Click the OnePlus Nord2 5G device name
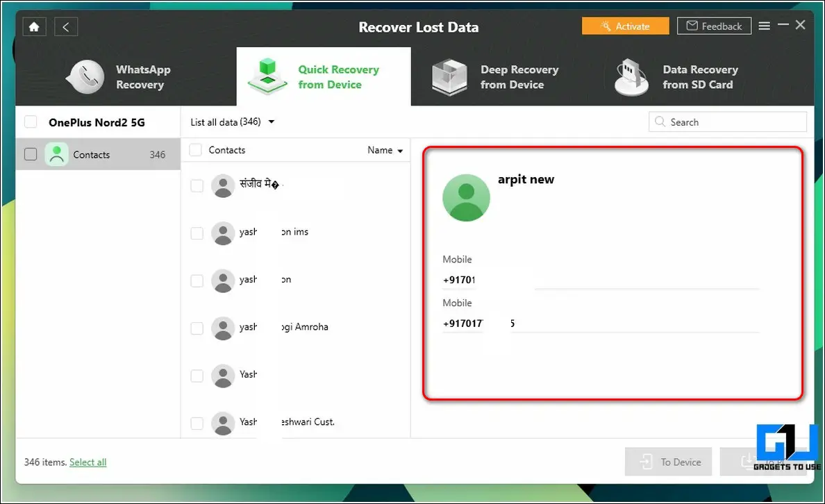Image resolution: width=825 pixels, height=504 pixels. tap(97, 123)
